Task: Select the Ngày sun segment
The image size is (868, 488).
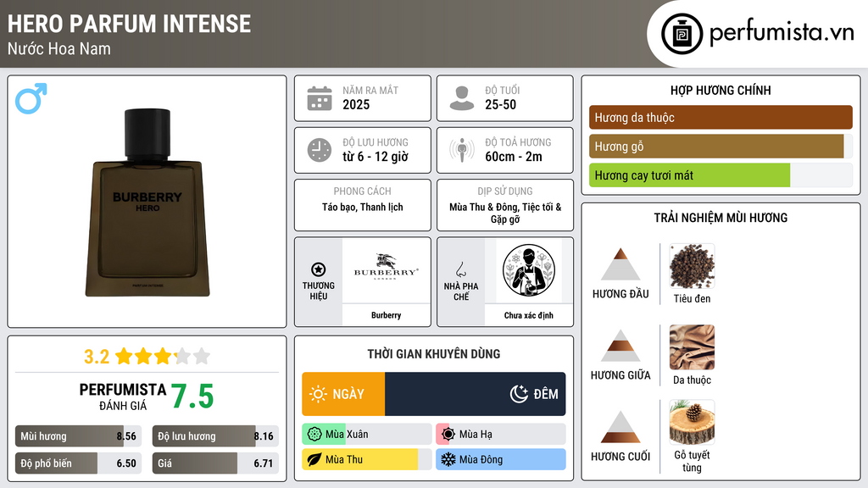Action: 343,394
